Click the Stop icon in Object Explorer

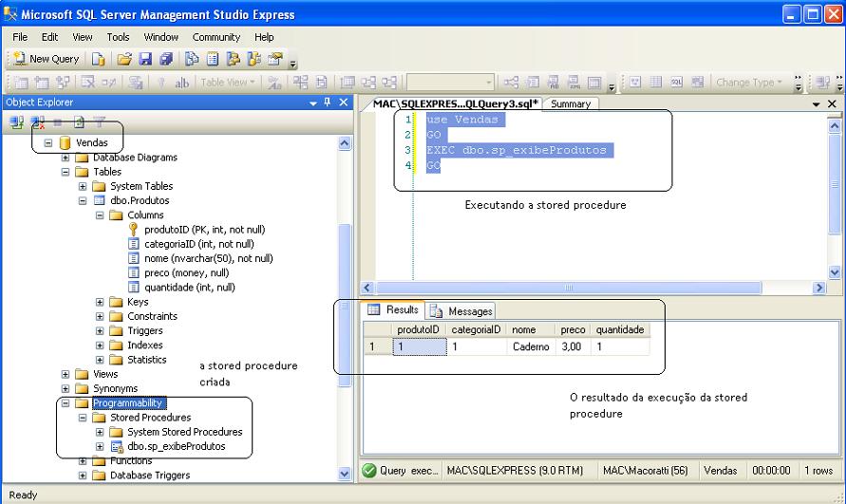click(58, 122)
